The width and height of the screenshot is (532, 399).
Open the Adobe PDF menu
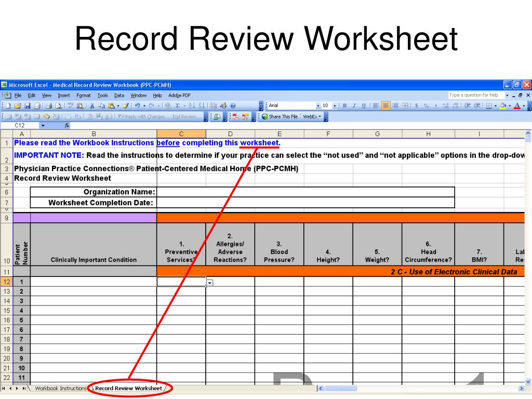179,96
